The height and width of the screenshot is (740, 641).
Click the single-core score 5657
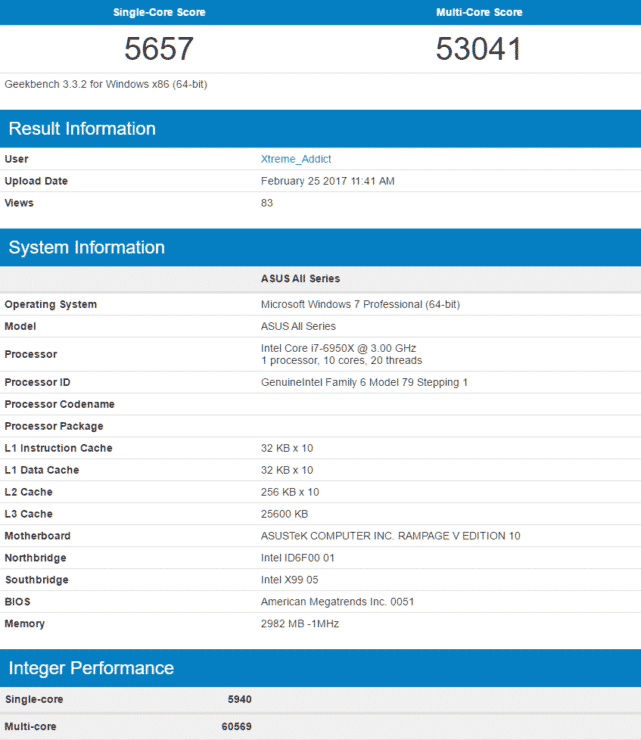tap(159, 49)
